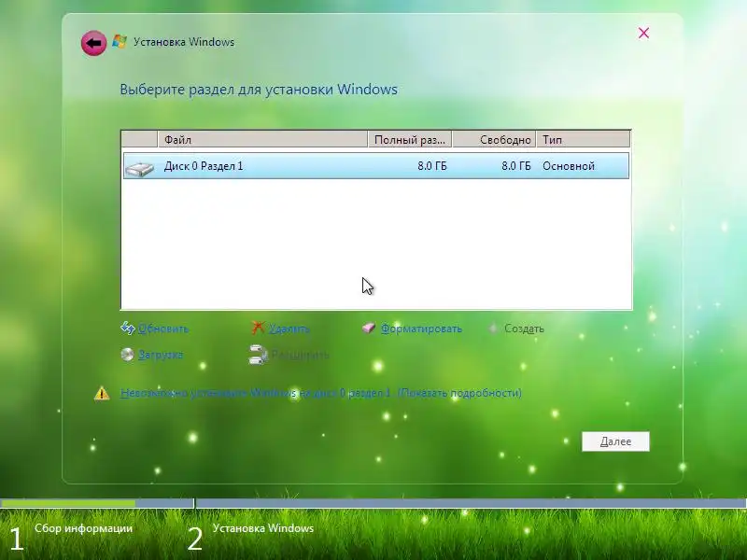The height and width of the screenshot is (560, 747).
Task: Click the Удалить link
Action: pos(289,329)
